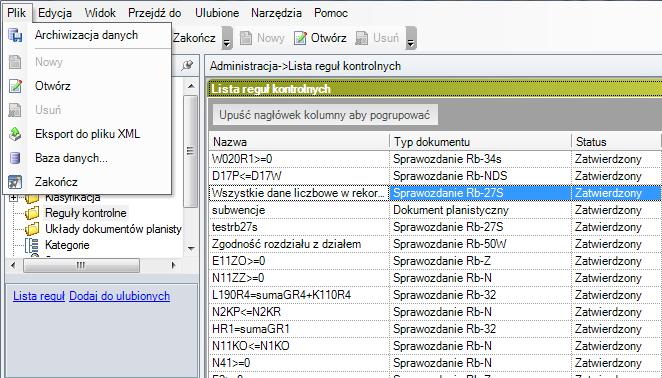662x378 pixels.
Task: Select the row N11ZZ>=0
Action: click(435, 278)
